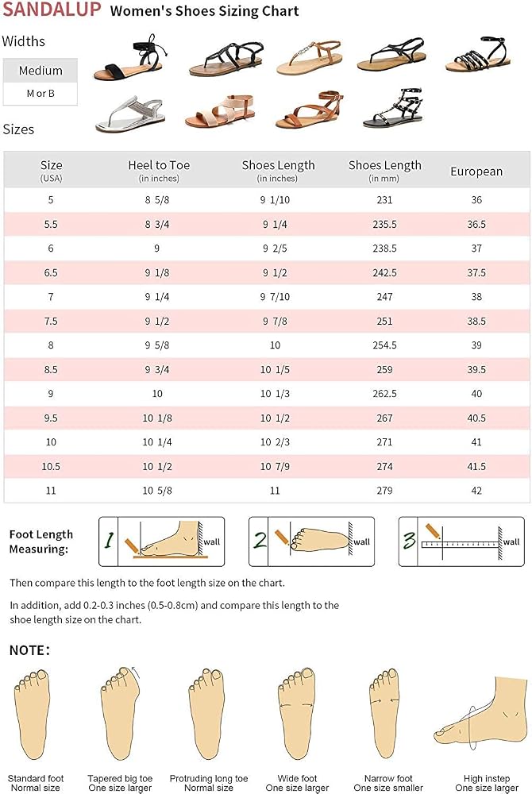The image size is (532, 794).
Task: Select the silver elastic thong sandal image
Action: click(129, 114)
